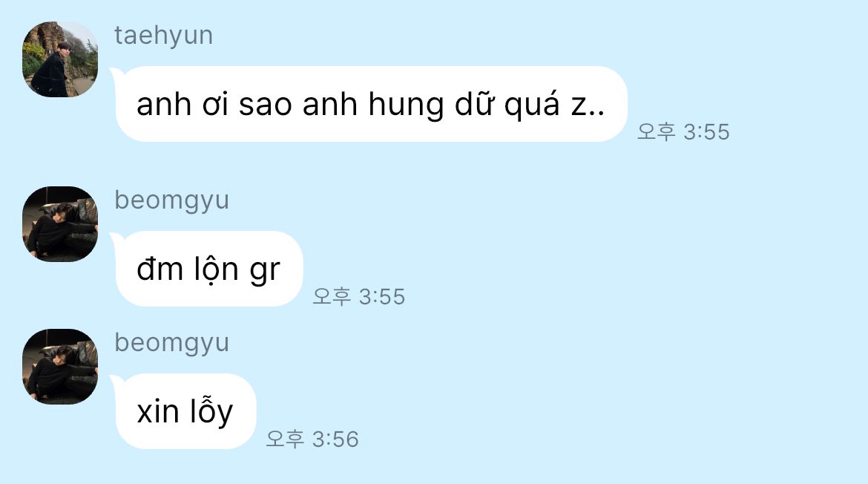Click 'anh ơi' at start of taehyun's message

pyautogui.click(x=182, y=104)
